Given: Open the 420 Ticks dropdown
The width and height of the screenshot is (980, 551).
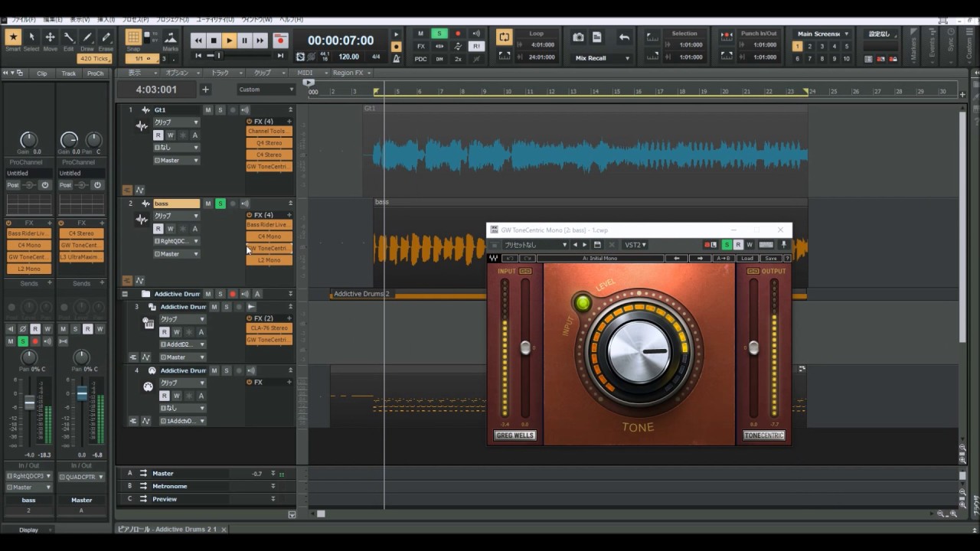Looking at the screenshot, I should point(94,59).
